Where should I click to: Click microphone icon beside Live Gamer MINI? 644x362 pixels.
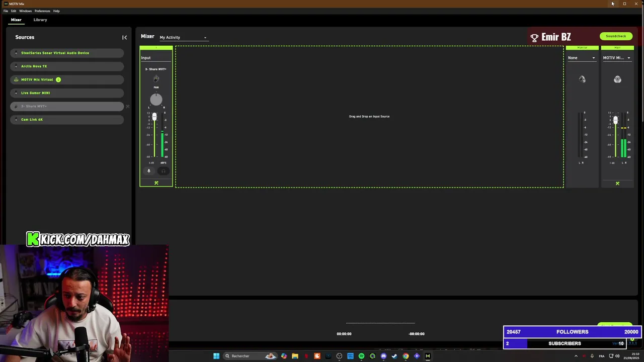(16, 93)
